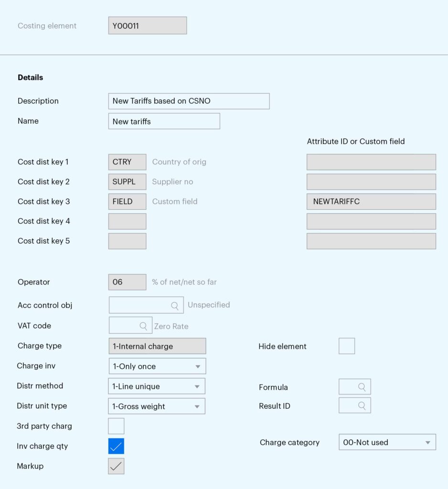
Task: Uncheck the Inv charge qty checkbox
Action: (116, 446)
